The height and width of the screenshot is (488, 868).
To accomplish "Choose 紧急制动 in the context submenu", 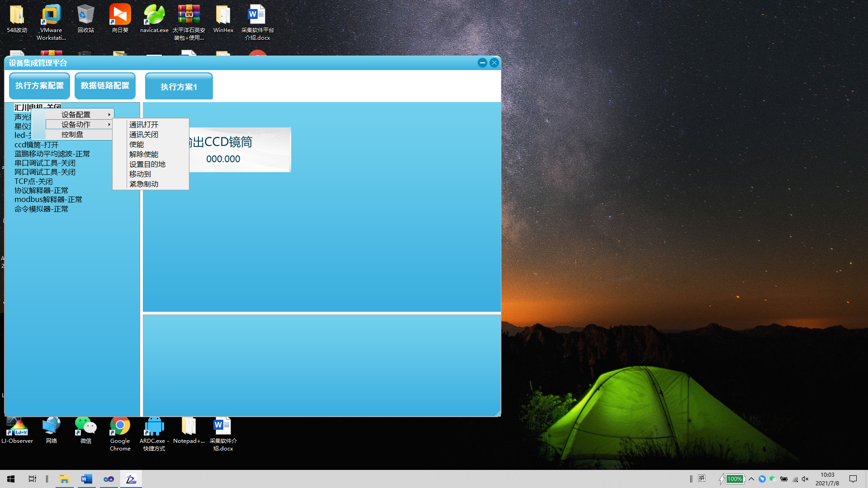I will point(144,184).
